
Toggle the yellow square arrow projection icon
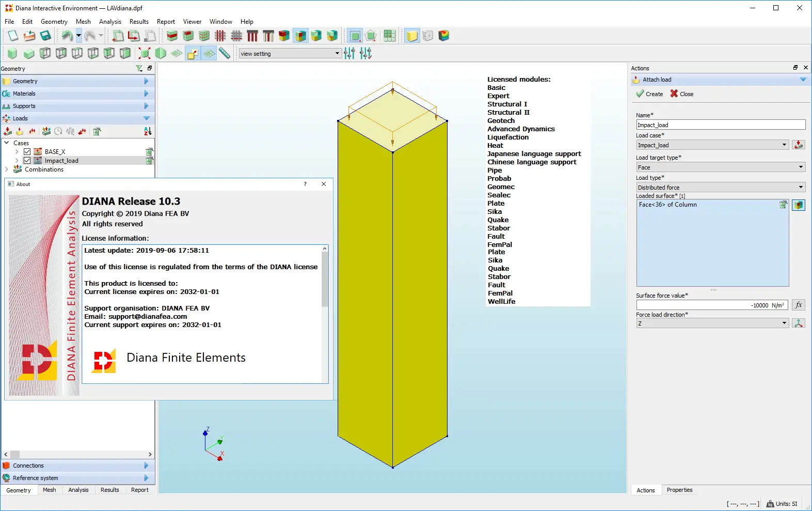(x=193, y=53)
